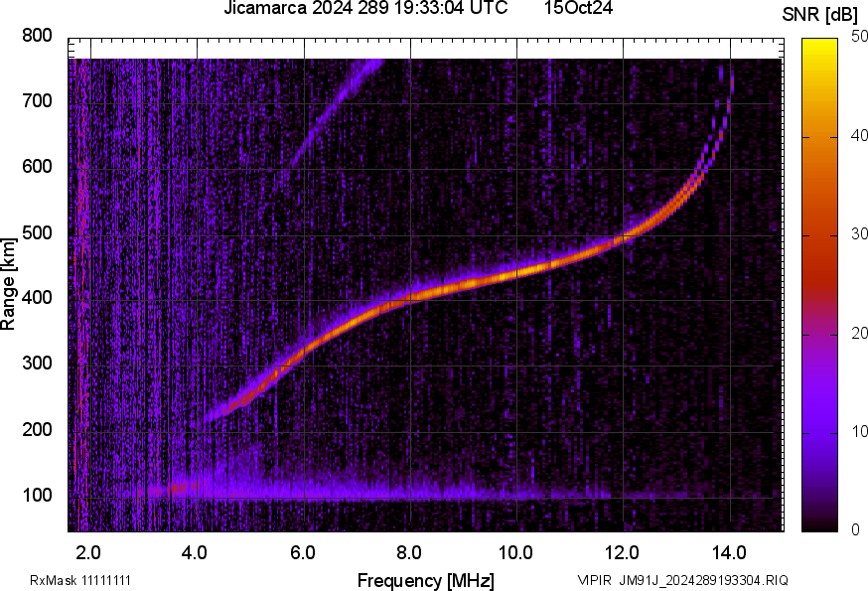Click the frequency tick label '12.0'
Screen dimensions: 868x591
[623, 553]
